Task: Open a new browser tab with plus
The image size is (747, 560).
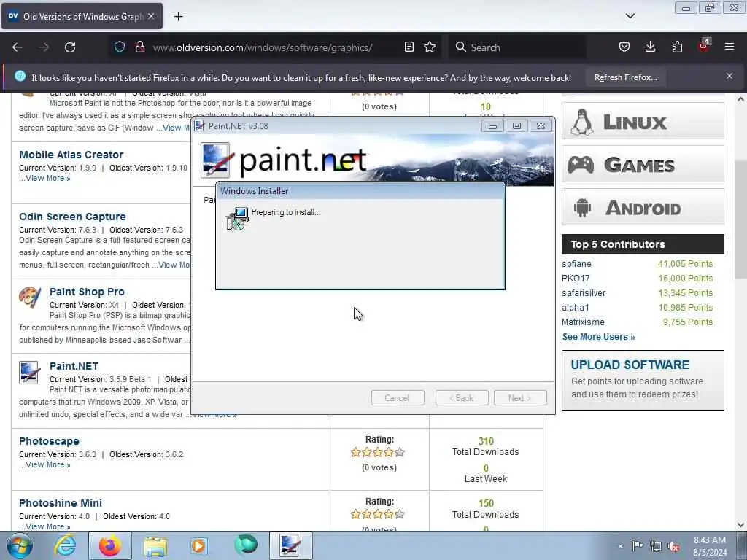Action: point(178,17)
